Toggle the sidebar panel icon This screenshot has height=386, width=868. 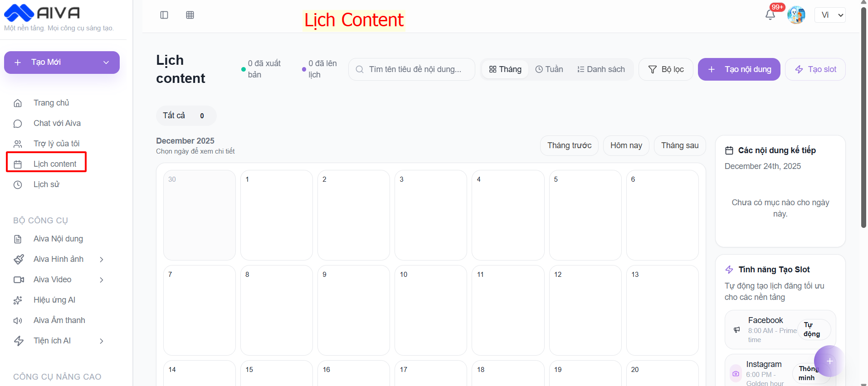point(164,15)
